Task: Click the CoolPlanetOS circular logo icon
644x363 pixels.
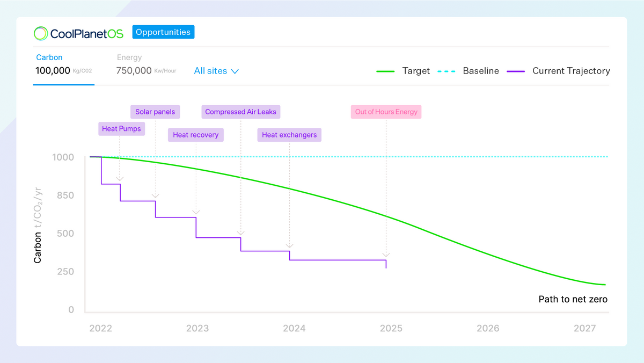Action: click(41, 33)
